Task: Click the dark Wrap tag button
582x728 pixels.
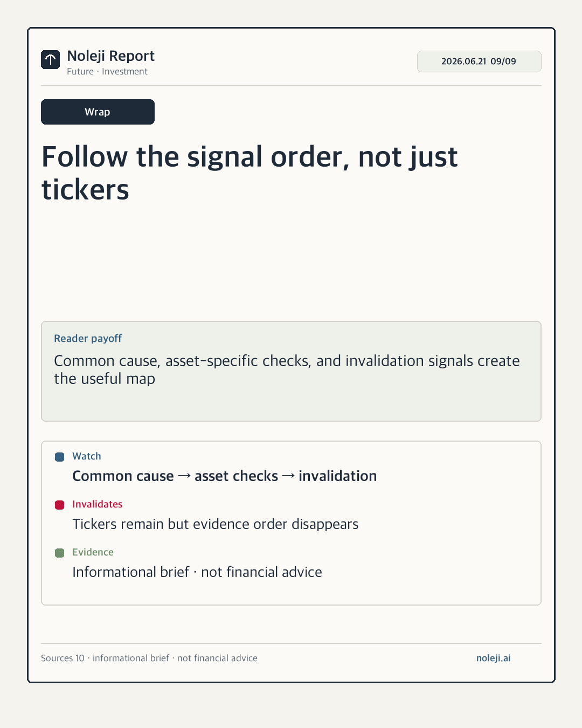Action: coord(98,112)
